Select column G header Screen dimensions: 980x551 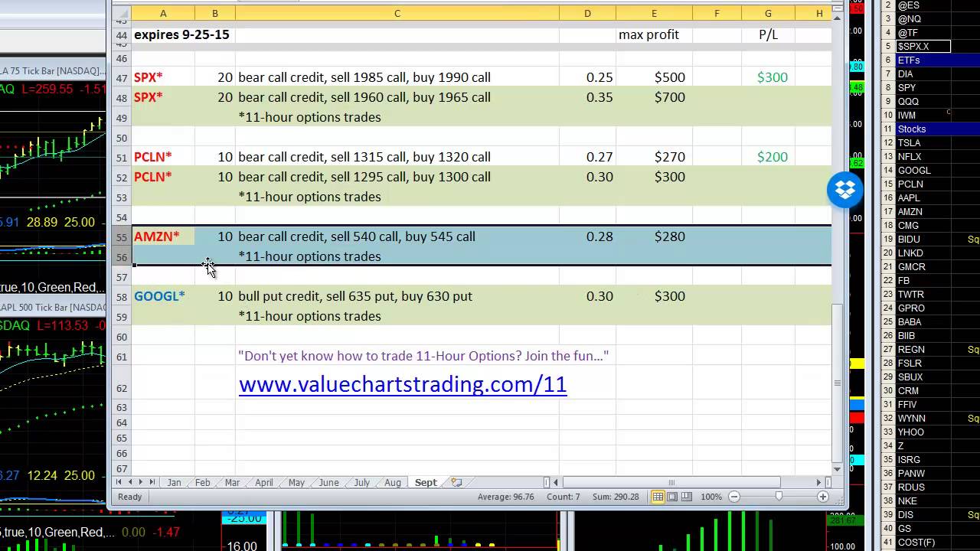768,13
